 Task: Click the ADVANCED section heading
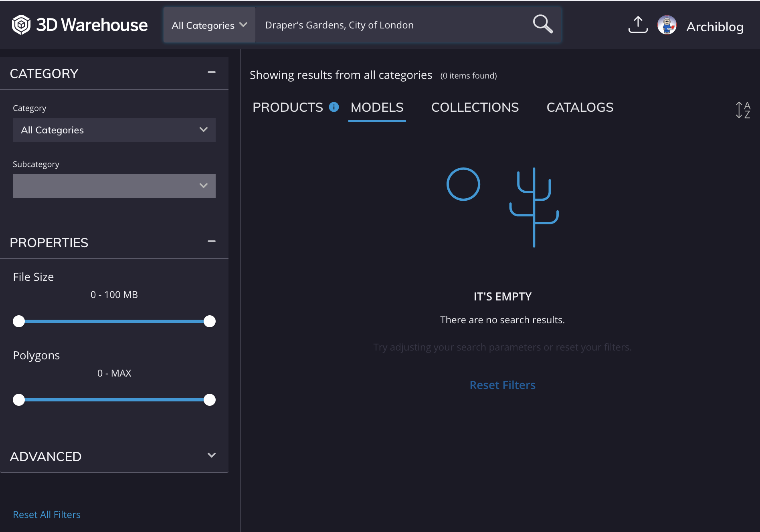pyautogui.click(x=46, y=456)
